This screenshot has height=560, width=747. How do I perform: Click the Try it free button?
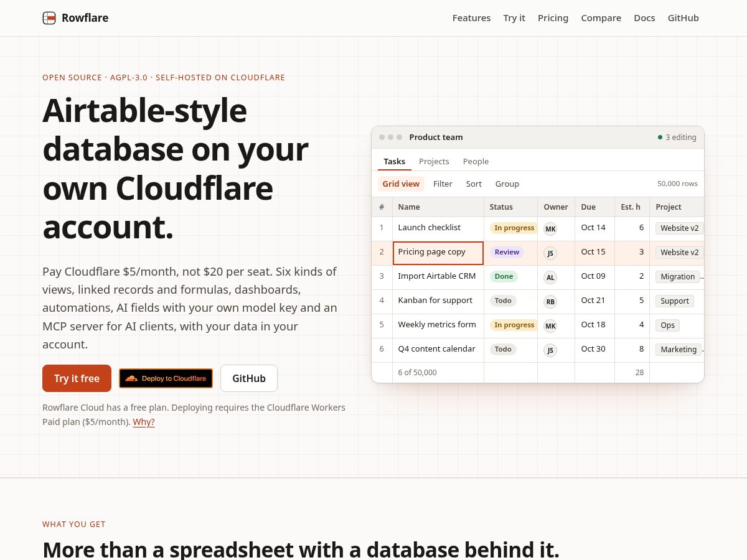pos(77,378)
